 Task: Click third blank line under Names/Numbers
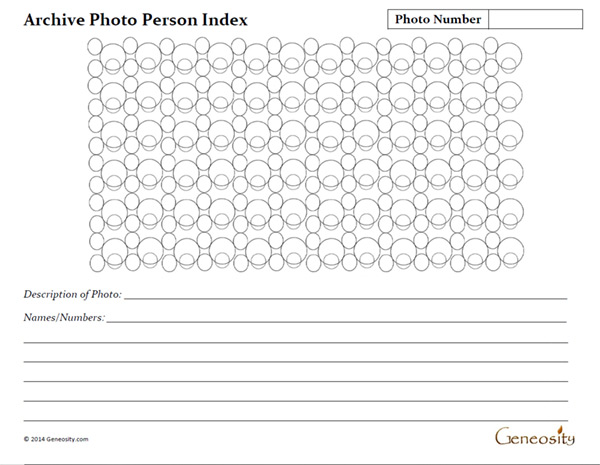click(296, 381)
